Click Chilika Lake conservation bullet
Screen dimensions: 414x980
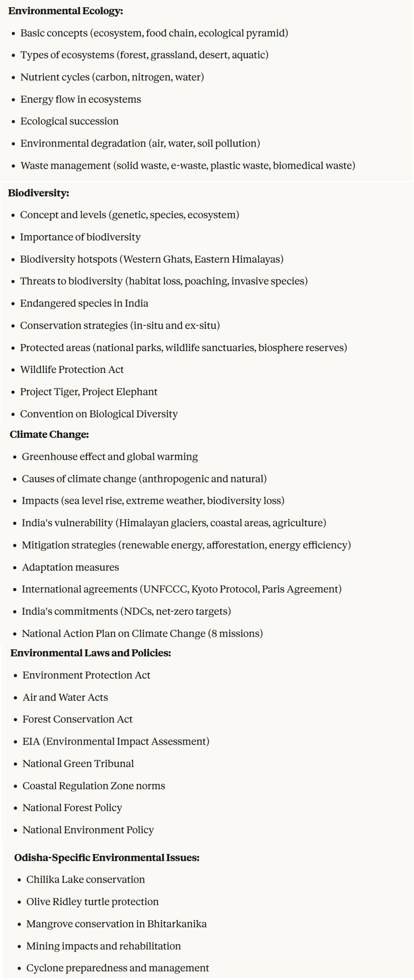85,880
